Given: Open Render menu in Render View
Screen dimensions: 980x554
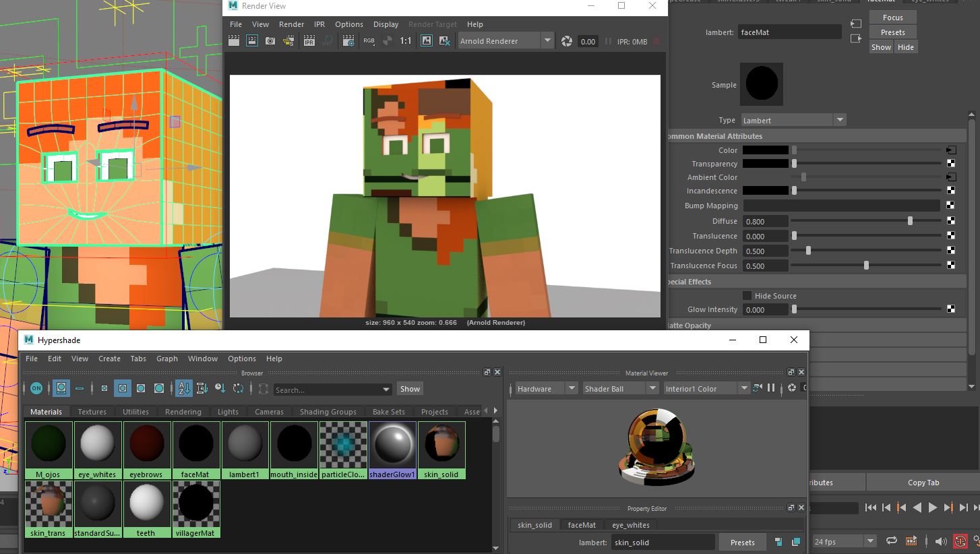Looking at the screenshot, I should (x=292, y=24).
